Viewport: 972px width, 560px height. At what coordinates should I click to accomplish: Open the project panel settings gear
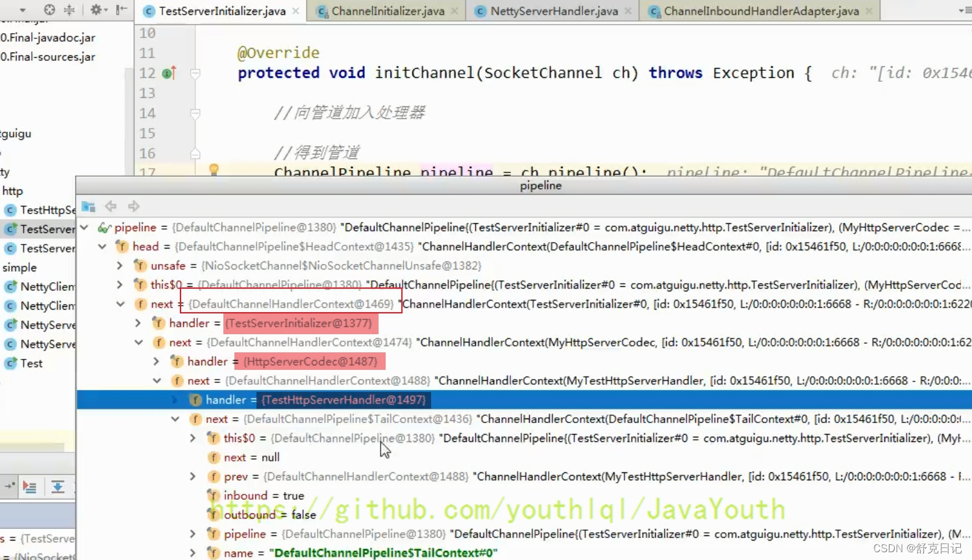(x=96, y=10)
